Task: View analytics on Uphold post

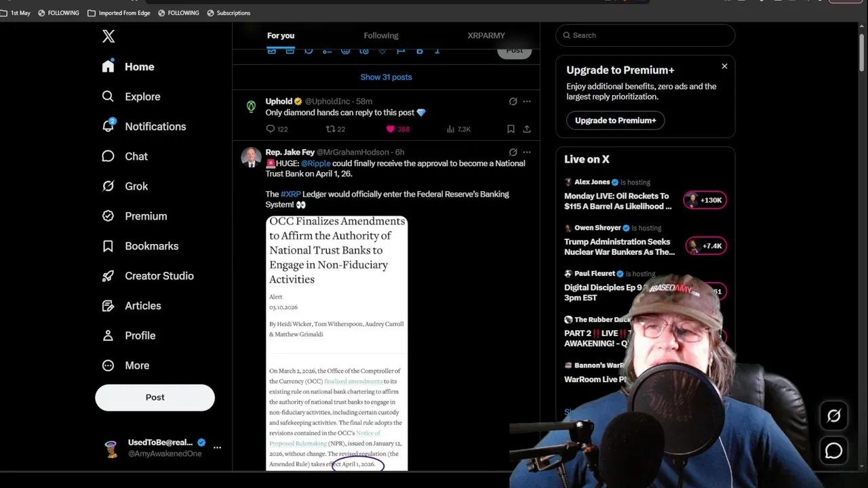Action: click(450, 129)
